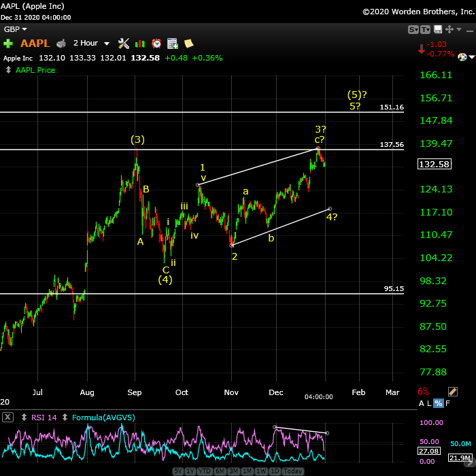Select the 6M time range

point(220,471)
